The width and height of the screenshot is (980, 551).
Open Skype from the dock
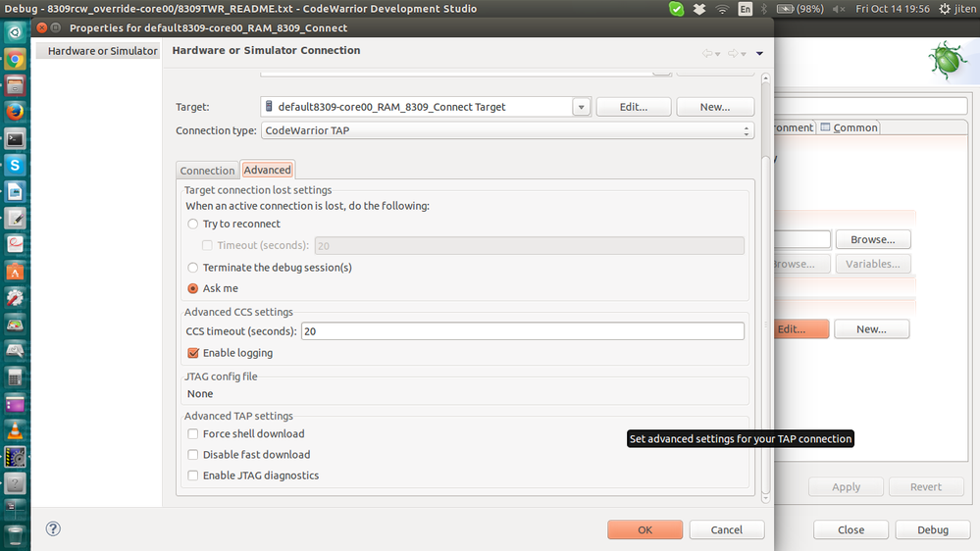(x=15, y=165)
